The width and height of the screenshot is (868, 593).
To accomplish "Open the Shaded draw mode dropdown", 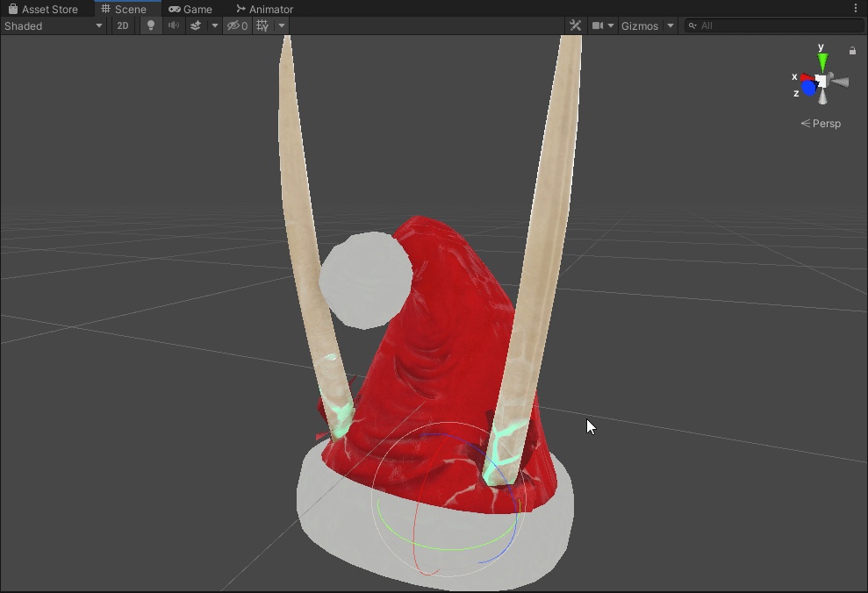I will tap(53, 25).
